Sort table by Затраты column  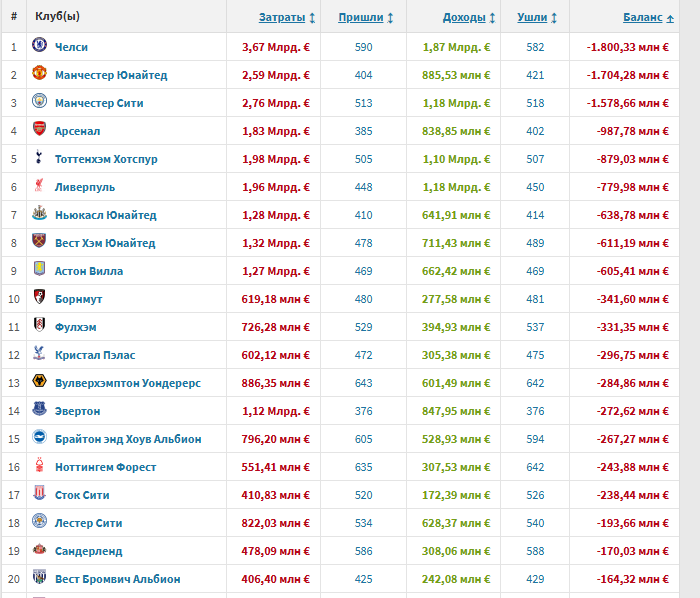coord(282,17)
